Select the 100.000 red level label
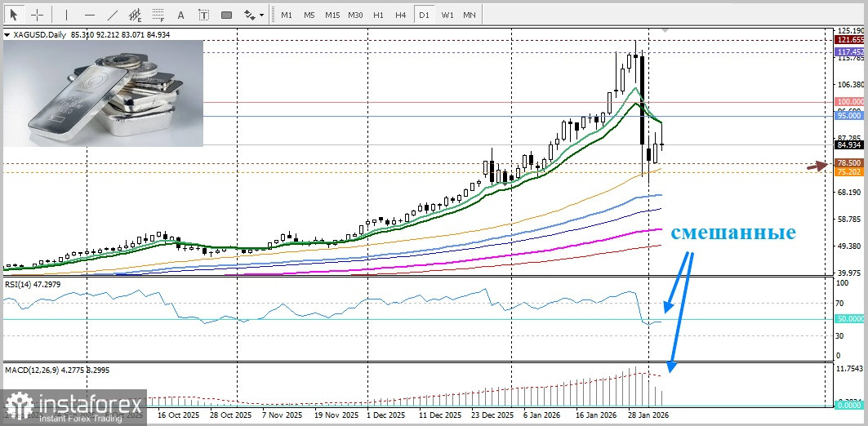This screenshot has width=868, height=426. point(850,102)
